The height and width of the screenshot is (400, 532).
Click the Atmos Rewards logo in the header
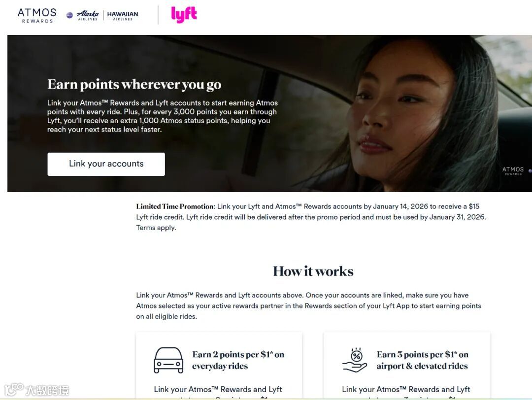(x=37, y=16)
